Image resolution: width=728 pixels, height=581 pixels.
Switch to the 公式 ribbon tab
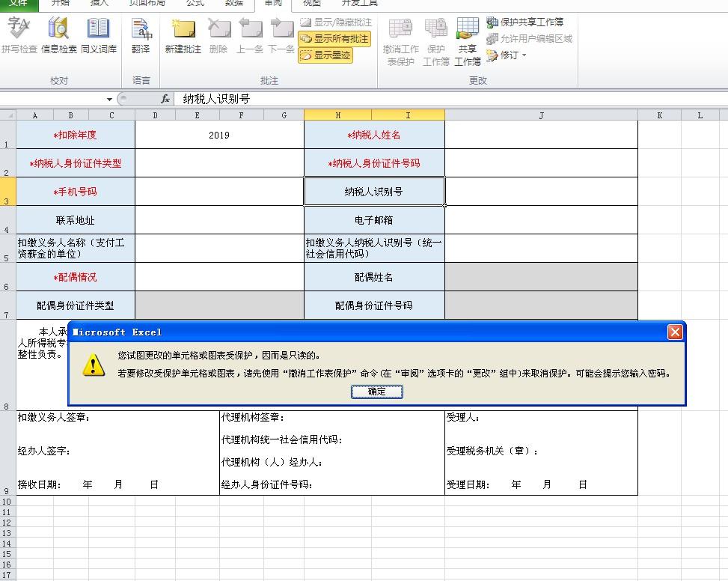click(195, 4)
